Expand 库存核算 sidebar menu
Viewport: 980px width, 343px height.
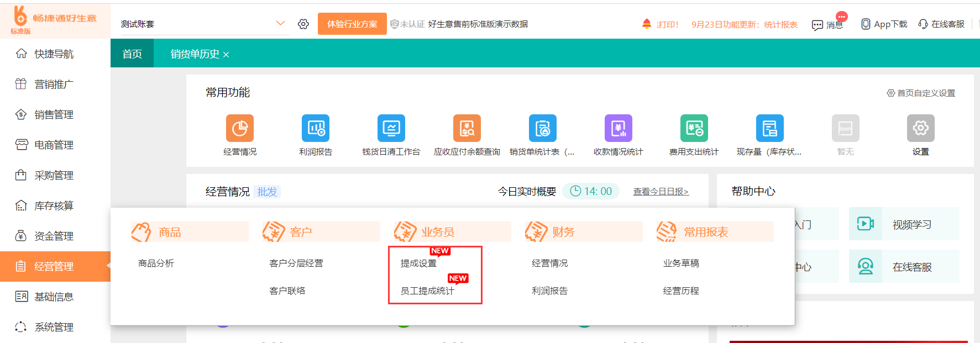tap(54, 205)
